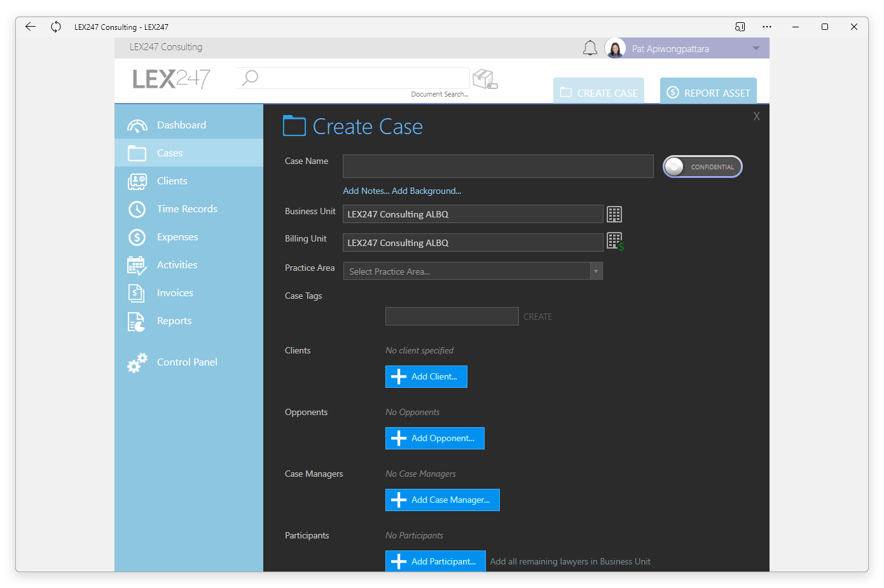The image size is (884, 588).
Task: Click the notification bell icon
Action: click(590, 48)
